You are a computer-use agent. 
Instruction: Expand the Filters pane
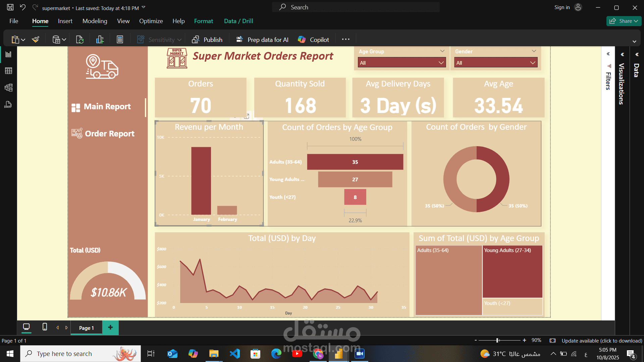[x=608, y=54]
